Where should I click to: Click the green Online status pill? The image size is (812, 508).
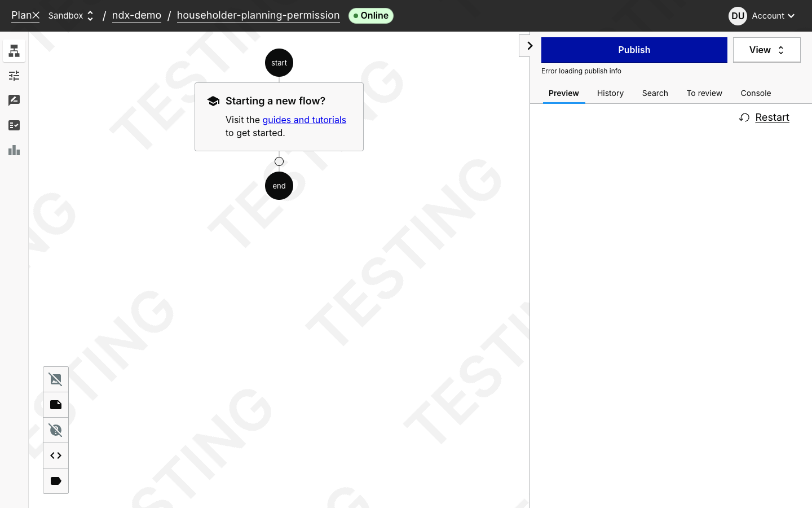(x=371, y=15)
